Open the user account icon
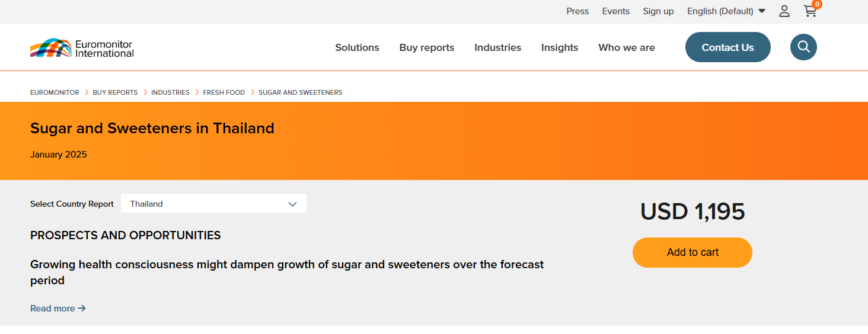The height and width of the screenshot is (334, 868). (x=784, y=11)
